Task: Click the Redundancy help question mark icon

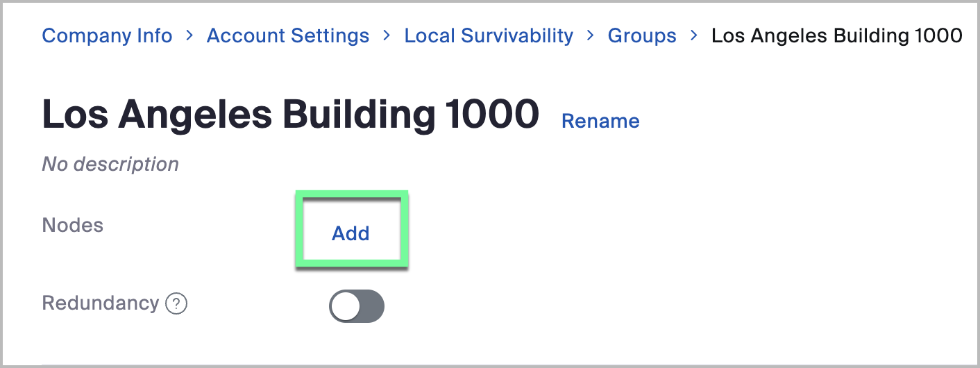Action: click(x=177, y=304)
